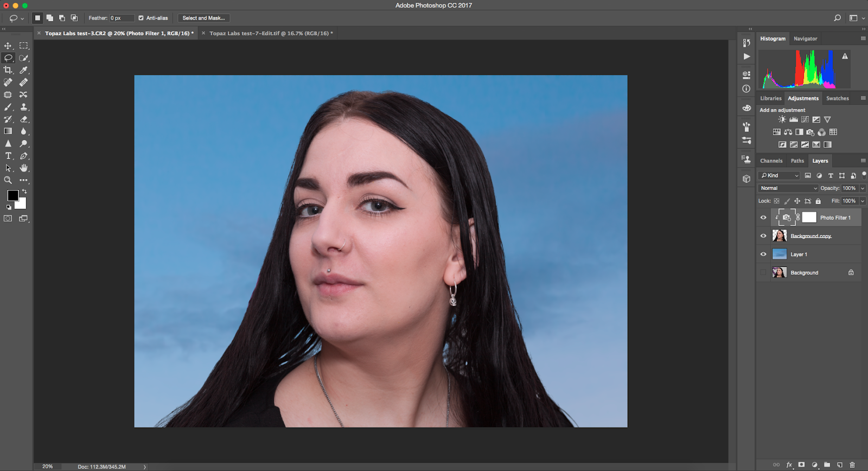Select the Horizontal Type tool
868x471 pixels.
click(8, 156)
